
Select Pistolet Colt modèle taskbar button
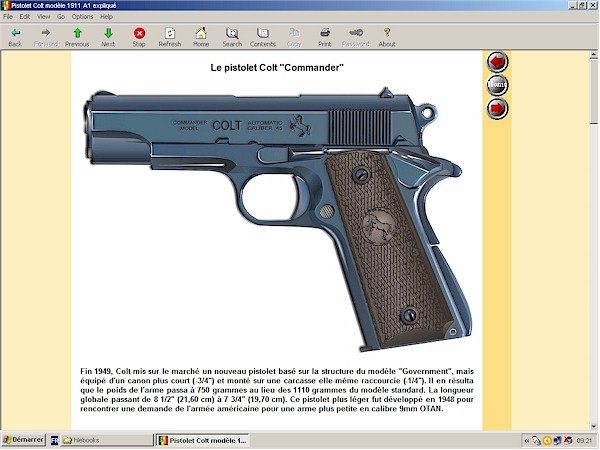coord(203,440)
